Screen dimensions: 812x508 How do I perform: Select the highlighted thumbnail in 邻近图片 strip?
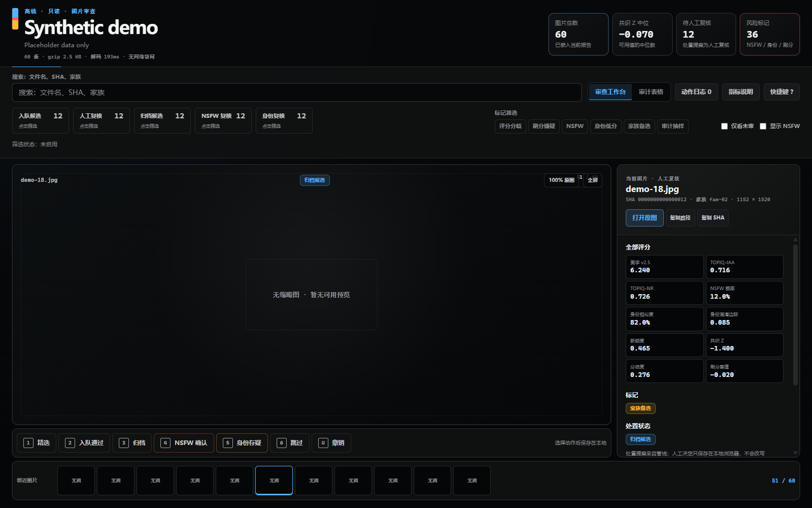(x=274, y=481)
